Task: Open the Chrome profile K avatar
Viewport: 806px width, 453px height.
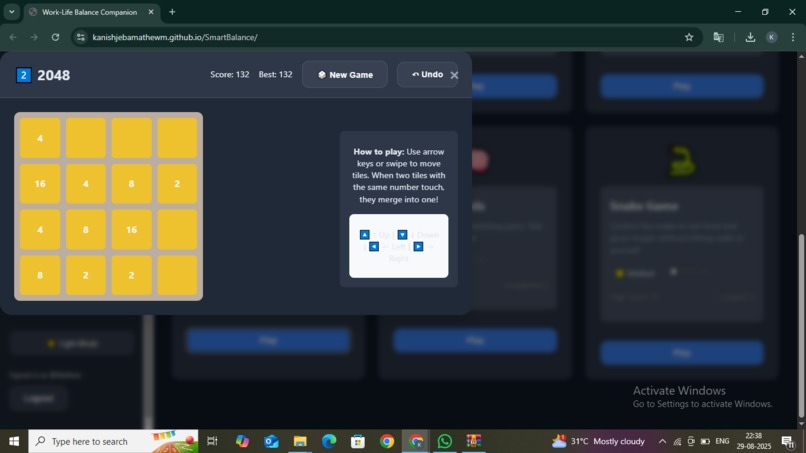Action: coord(772,37)
